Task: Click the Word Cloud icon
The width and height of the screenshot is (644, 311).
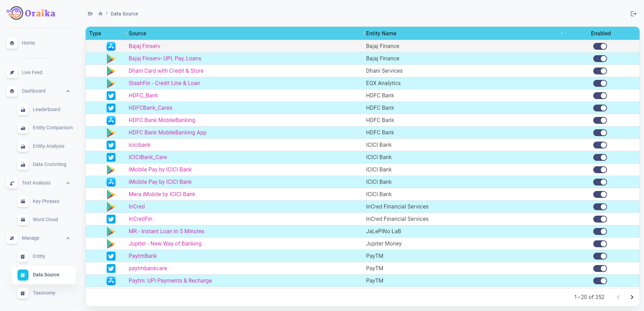Action: tap(23, 220)
